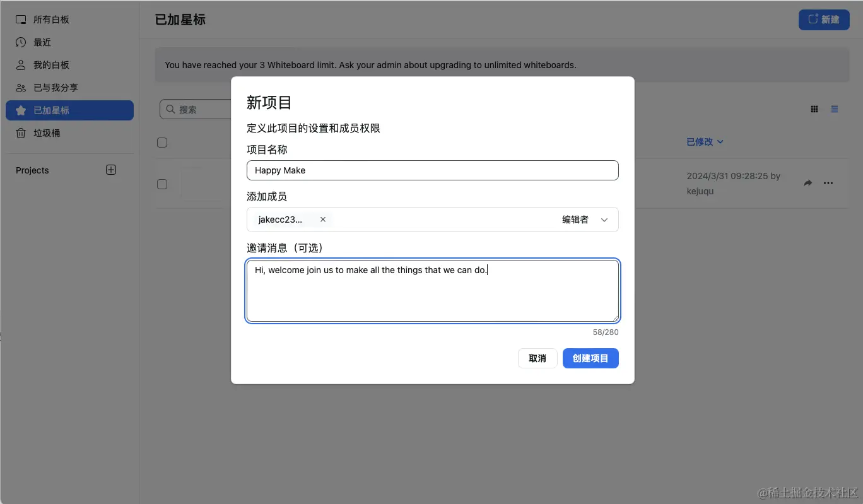
Task: Switch to list view icon
Action: [x=835, y=109]
